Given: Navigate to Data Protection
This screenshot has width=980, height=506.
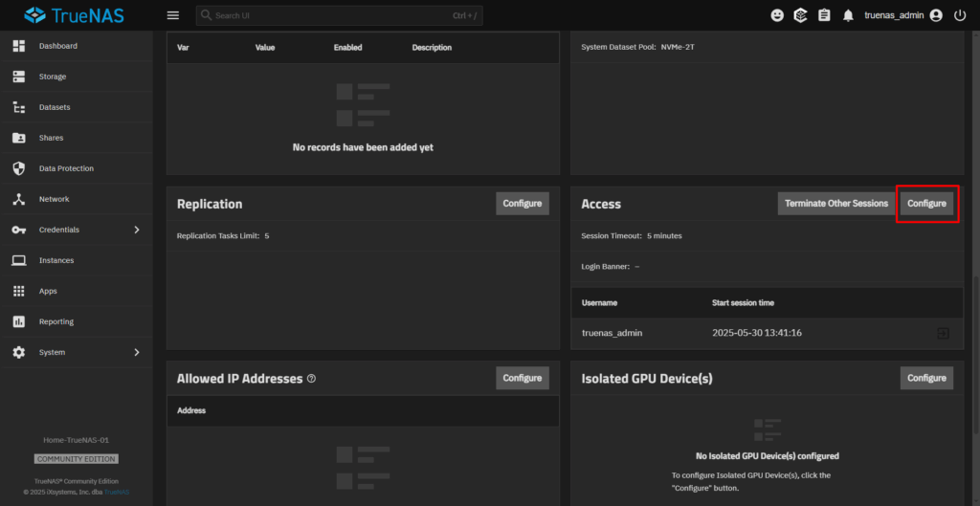Looking at the screenshot, I should [x=66, y=168].
